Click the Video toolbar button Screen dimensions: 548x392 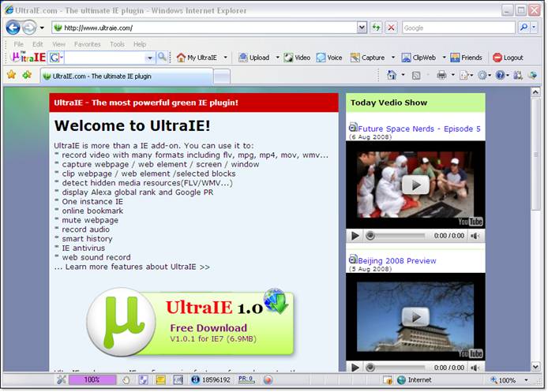[x=297, y=58]
